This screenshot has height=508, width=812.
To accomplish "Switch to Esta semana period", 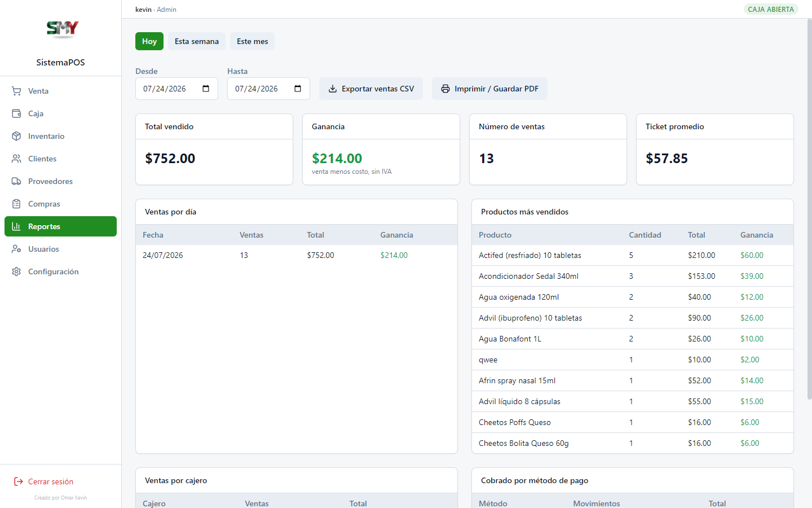I will click(197, 41).
